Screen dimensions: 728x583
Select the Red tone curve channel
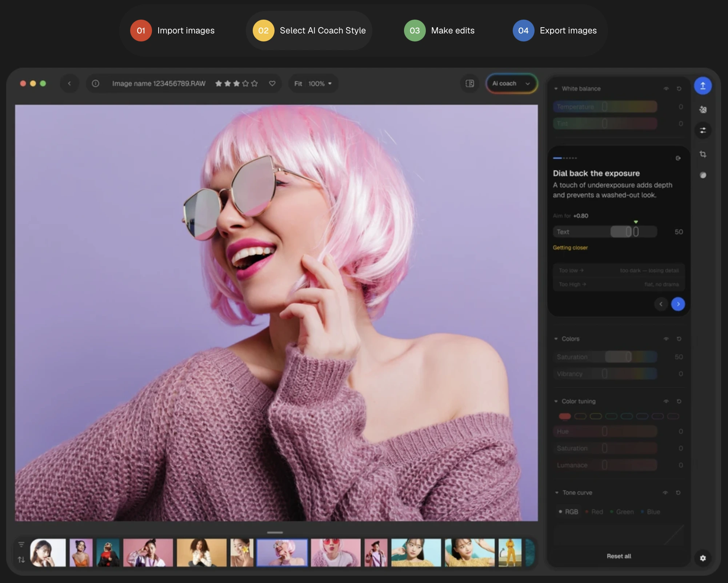[x=594, y=512]
